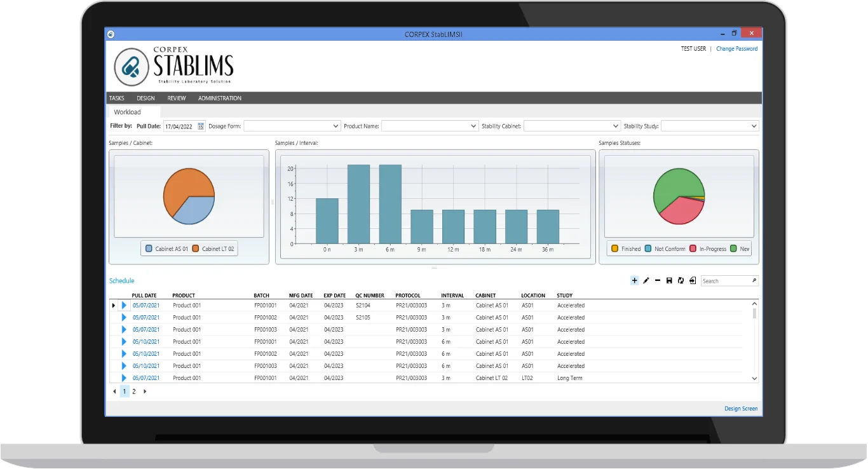
Task: Click the New status color swatch
Action: 732,248
